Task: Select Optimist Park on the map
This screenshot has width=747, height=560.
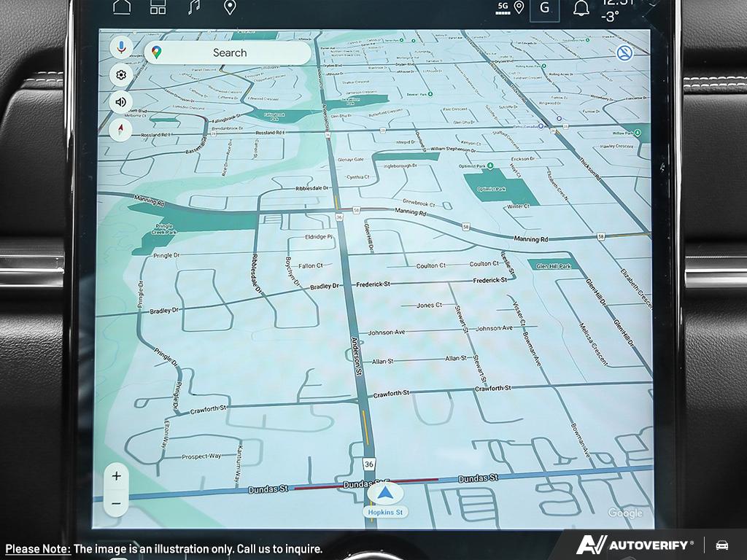Action: 491,189
